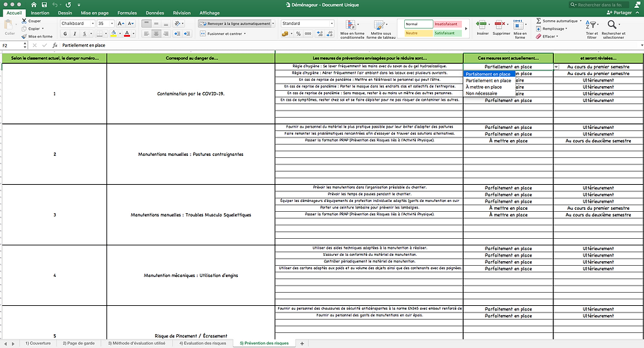The height and width of the screenshot is (348, 644).
Task: Open Trier et filtrer tool
Action: pos(592,30)
